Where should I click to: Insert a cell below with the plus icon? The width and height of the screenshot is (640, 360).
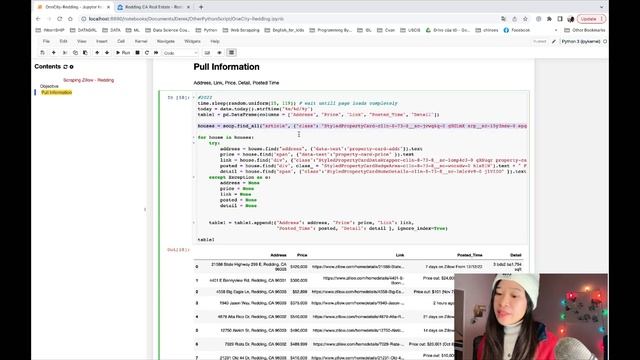[53, 53]
